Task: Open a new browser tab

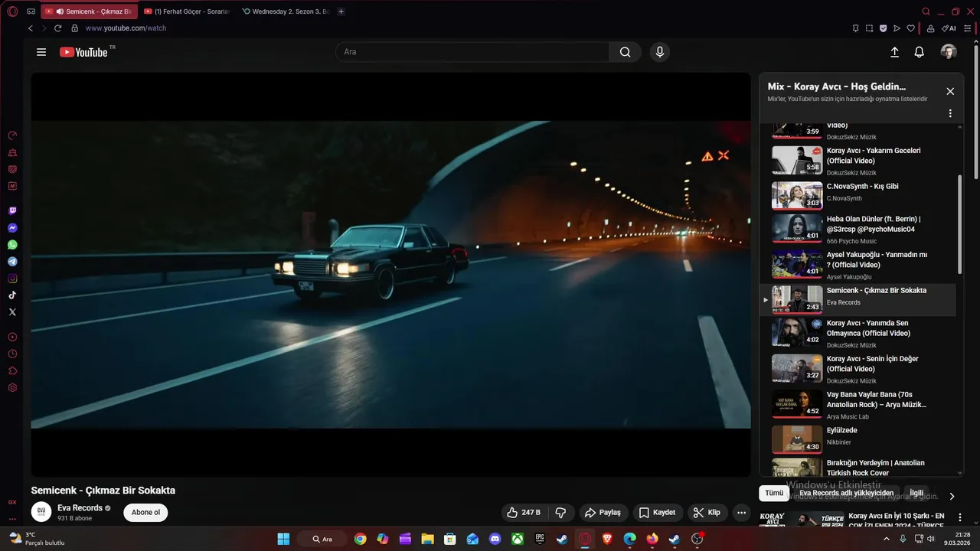Action: (x=341, y=11)
